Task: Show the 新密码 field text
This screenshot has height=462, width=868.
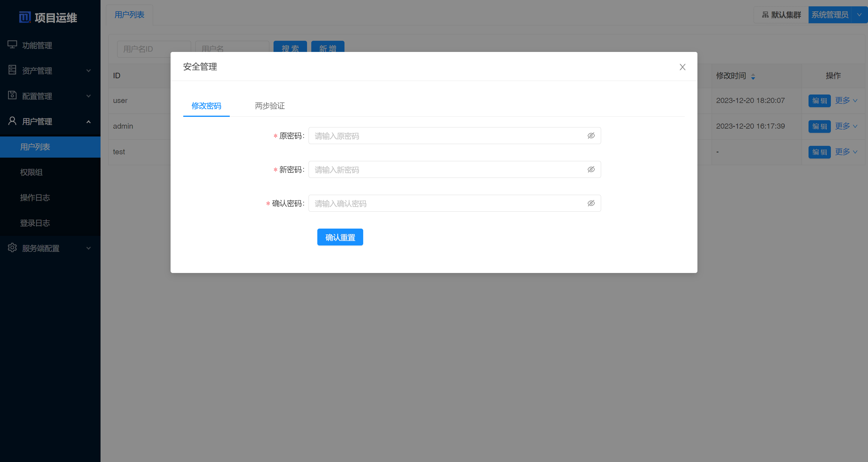Action: point(591,169)
